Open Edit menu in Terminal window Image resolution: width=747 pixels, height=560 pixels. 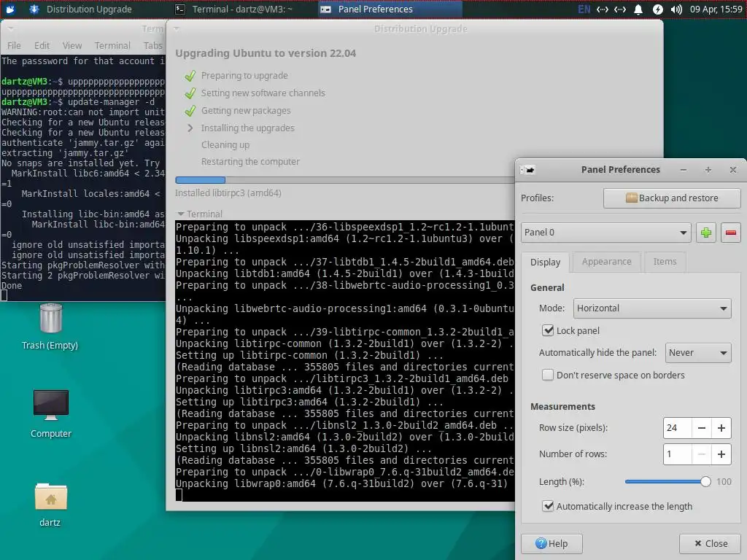(x=42, y=45)
